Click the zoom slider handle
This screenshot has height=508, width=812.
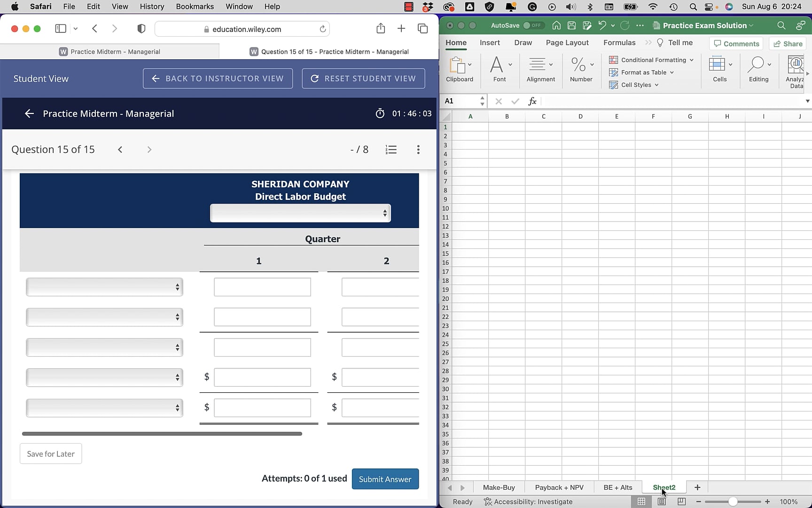click(x=734, y=501)
